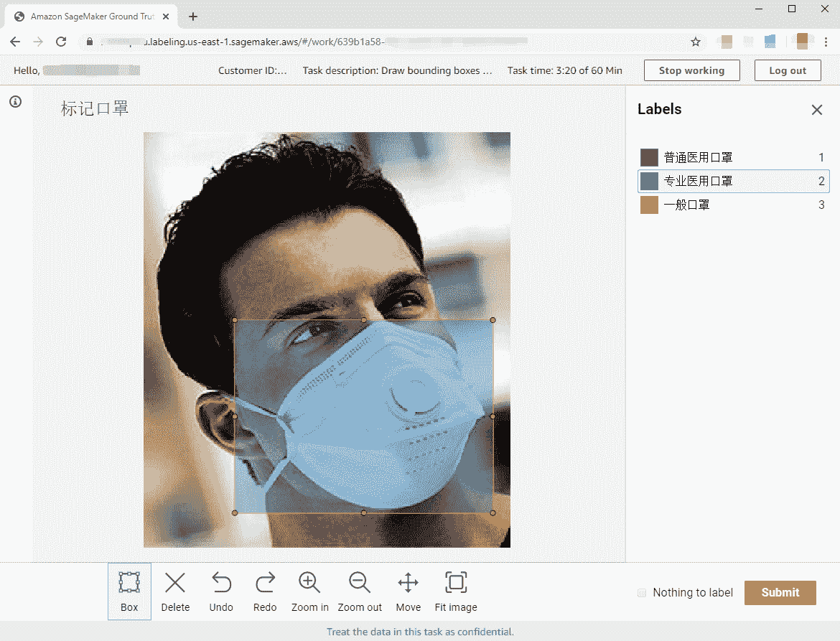This screenshot has height=641, width=840.
Task: Select the Box drawing tool
Action: click(129, 591)
